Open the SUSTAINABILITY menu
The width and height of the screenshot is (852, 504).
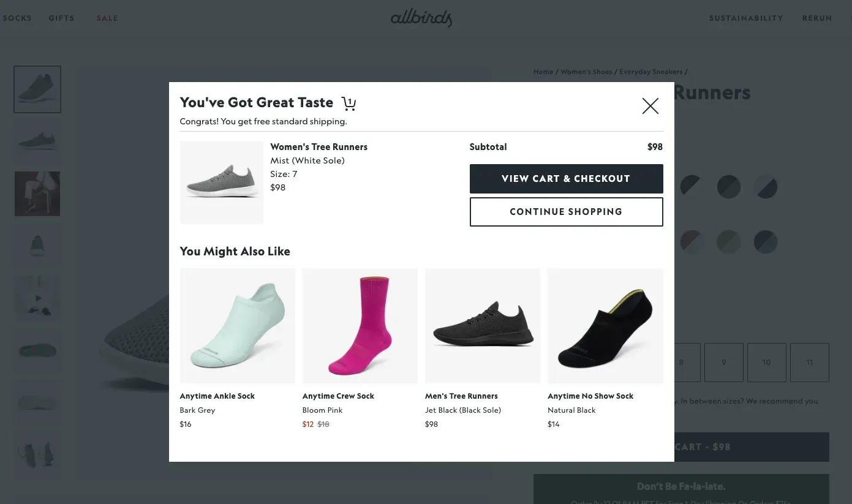(x=745, y=18)
